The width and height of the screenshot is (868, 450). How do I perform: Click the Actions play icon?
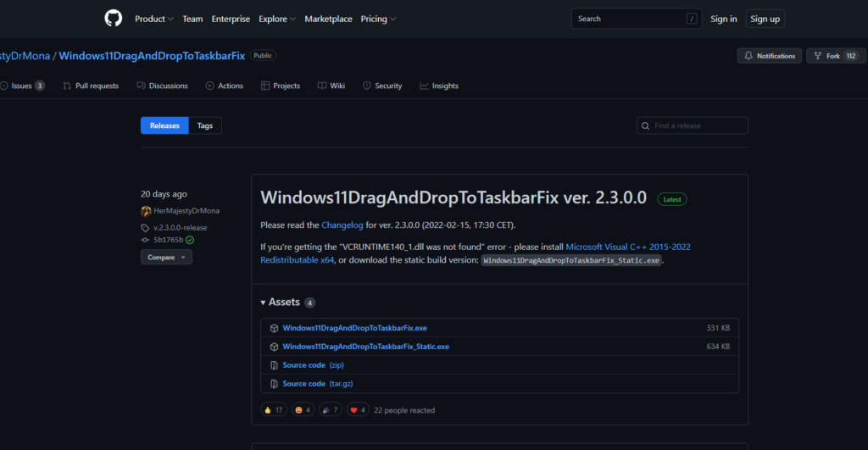[x=210, y=86]
